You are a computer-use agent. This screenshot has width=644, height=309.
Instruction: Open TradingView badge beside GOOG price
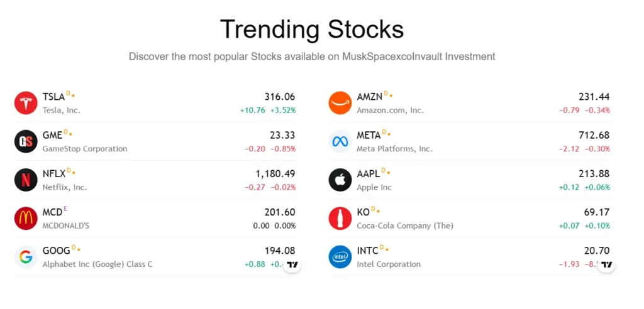(292, 264)
